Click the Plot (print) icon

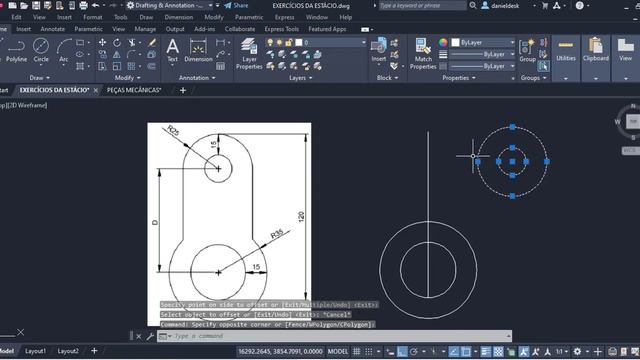pos(84,6)
